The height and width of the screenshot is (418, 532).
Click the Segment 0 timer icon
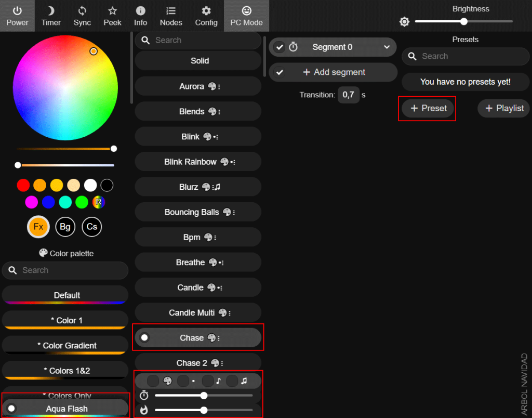point(293,47)
